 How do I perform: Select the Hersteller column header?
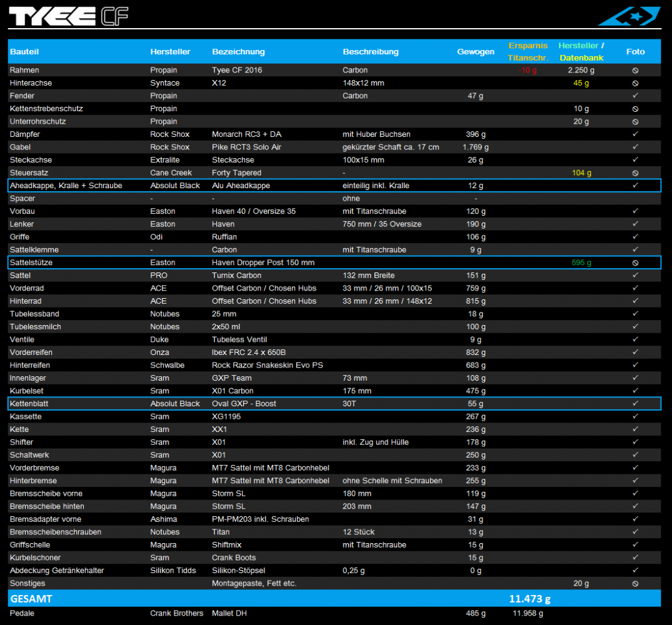(x=170, y=52)
